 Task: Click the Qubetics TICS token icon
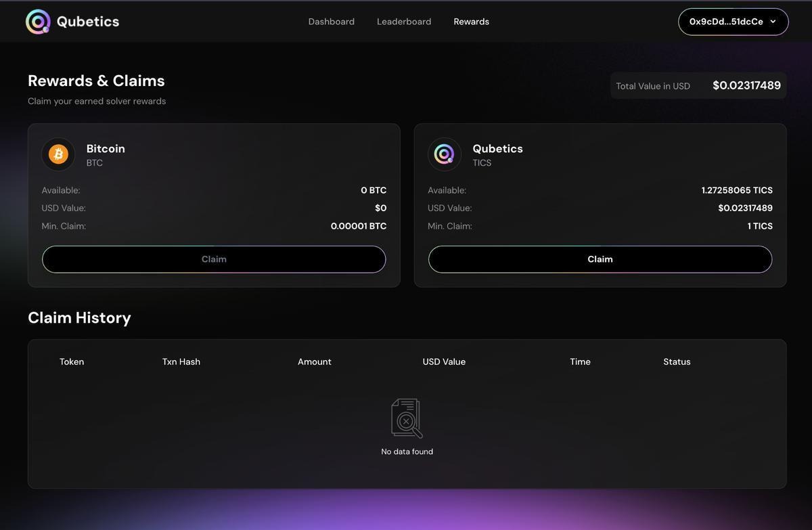coord(444,154)
